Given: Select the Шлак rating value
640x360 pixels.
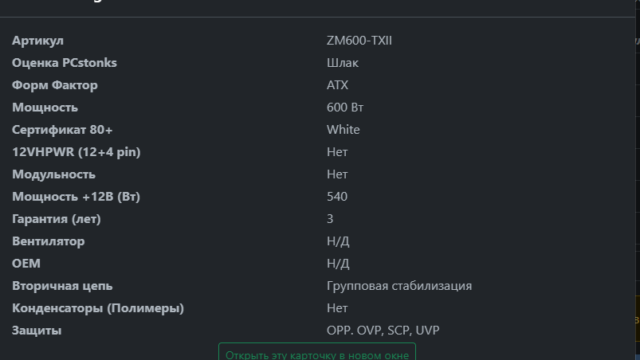Looking at the screenshot, I should [342, 63].
